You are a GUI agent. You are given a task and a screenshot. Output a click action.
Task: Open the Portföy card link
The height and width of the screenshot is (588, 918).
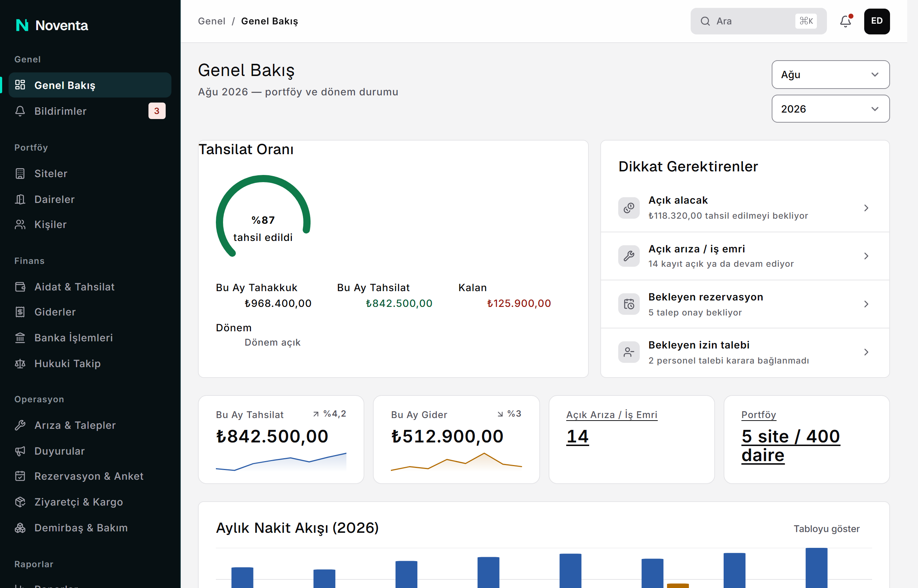pos(758,415)
